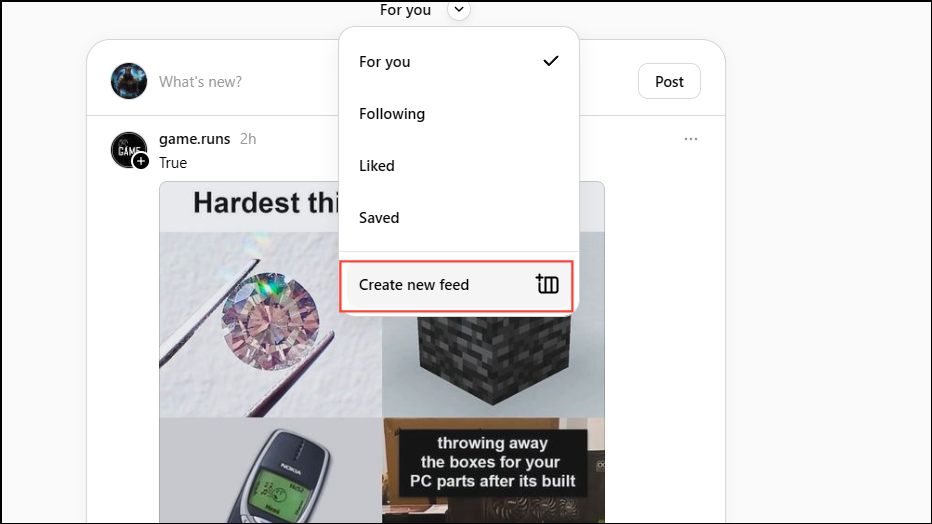The height and width of the screenshot is (524, 932).
Task: Click the checkmark next to For you
Action: tap(551, 61)
